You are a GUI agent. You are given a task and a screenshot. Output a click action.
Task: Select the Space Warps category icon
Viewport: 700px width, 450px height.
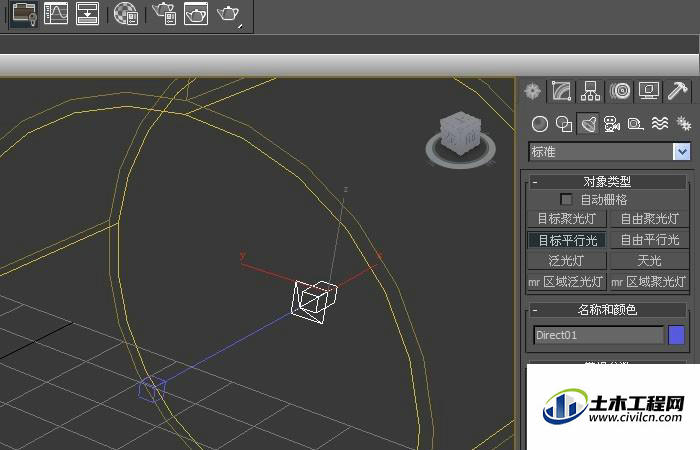(x=660, y=124)
